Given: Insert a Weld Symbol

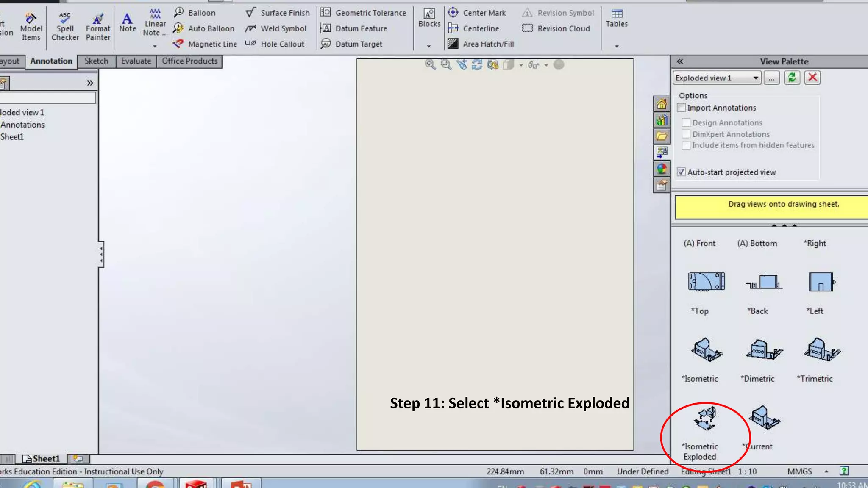Looking at the screenshot, I should (x=276, y=28).
